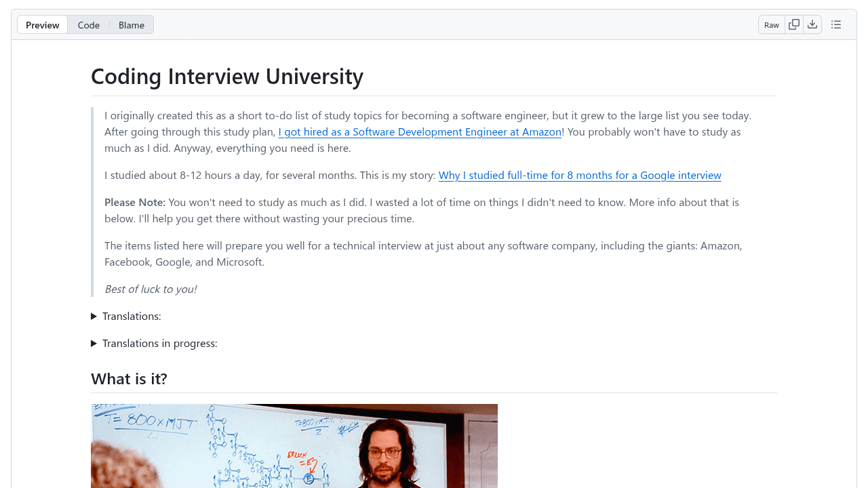Expand the Translations in progress section
This screenshot has width=868, height=488.
tap(154, 344)
